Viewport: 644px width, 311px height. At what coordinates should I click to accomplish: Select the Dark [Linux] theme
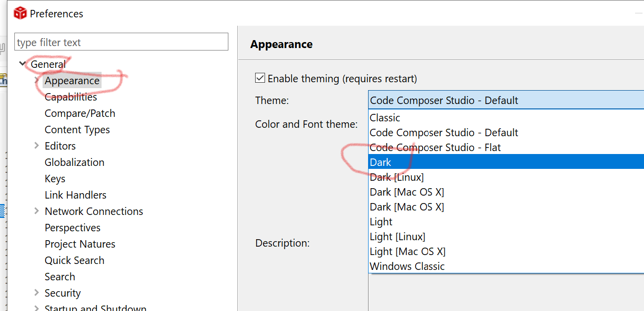click(397, 177)
